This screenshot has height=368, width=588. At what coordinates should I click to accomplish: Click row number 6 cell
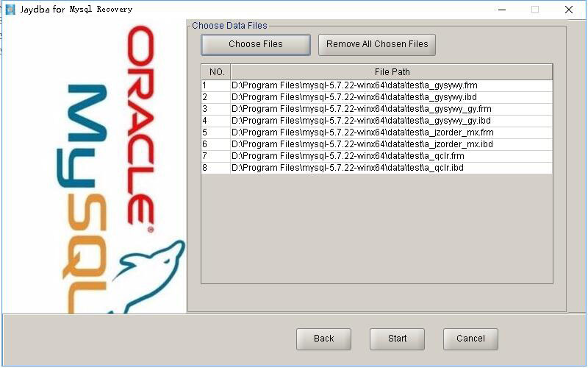216,144
